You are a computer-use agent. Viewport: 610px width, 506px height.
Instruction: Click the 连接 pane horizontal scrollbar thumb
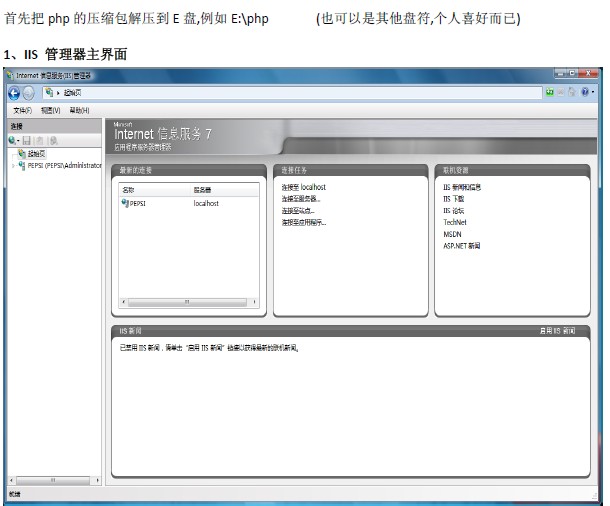coord(53,480)
